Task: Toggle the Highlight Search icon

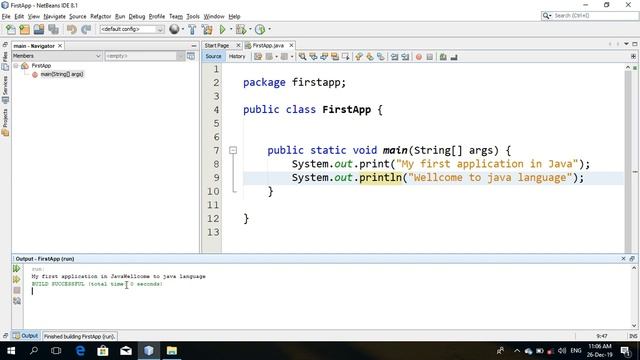Action: coord(335,57)
